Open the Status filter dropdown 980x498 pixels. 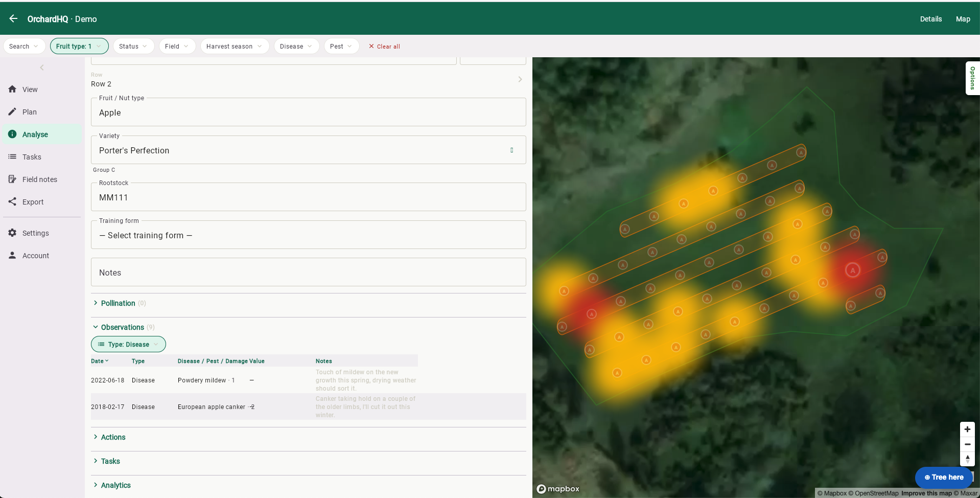click(x=133, y=46)
